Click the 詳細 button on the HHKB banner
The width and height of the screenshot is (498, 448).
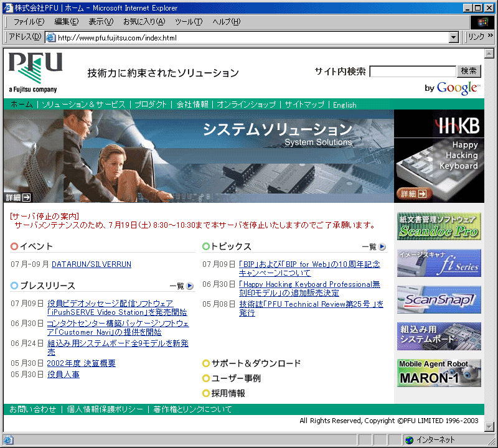click(x=414, y=194)
